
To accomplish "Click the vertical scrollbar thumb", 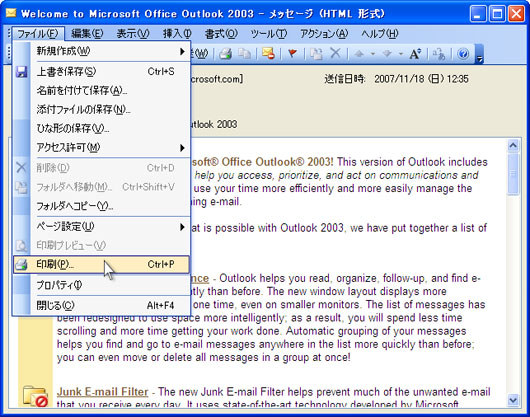I will pyautogui.click(x=513, y=174).
